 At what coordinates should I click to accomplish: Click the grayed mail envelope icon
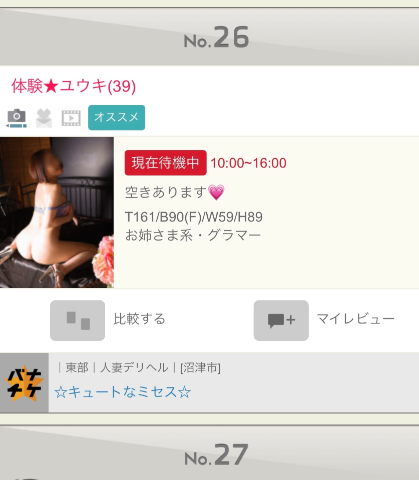pos(44,118)
